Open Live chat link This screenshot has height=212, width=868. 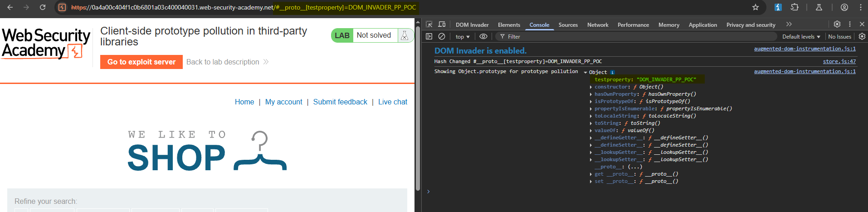tap(393, 102)
